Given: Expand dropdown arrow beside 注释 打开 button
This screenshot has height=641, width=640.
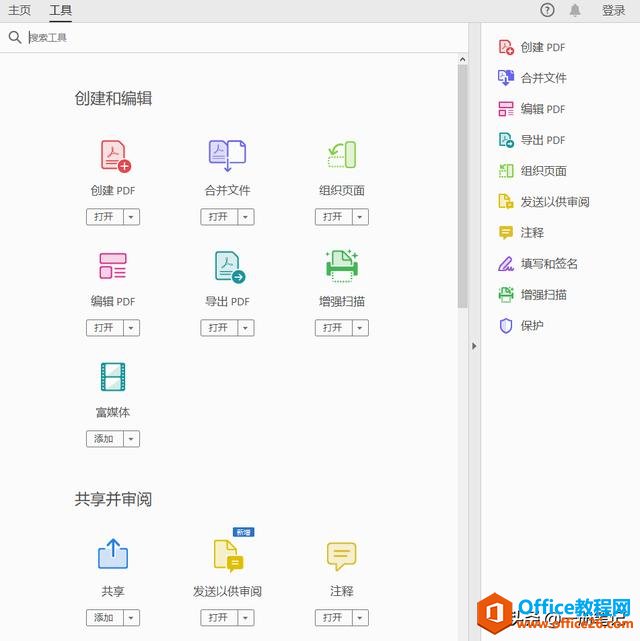Looking at the screenshot, I should pyautogui.click(x=360, y=618).
